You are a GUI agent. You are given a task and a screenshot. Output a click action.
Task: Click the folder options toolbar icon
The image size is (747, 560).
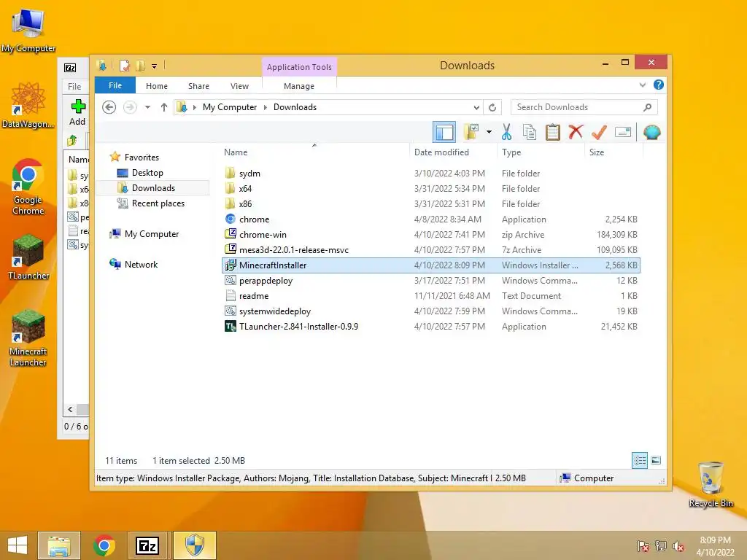pyautogui.click(x=471, y=132)
